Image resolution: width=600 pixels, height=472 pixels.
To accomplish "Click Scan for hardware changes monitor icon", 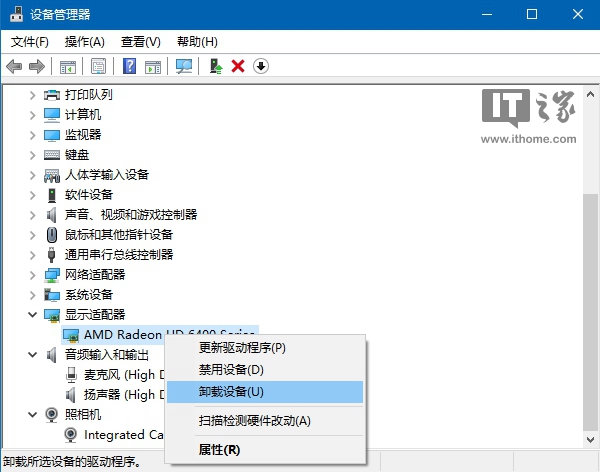I will tap(184, 66).
